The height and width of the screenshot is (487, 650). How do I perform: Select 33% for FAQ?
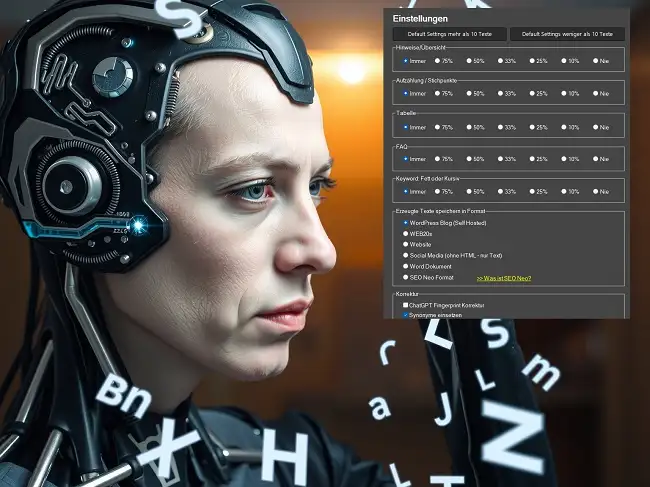500,159
